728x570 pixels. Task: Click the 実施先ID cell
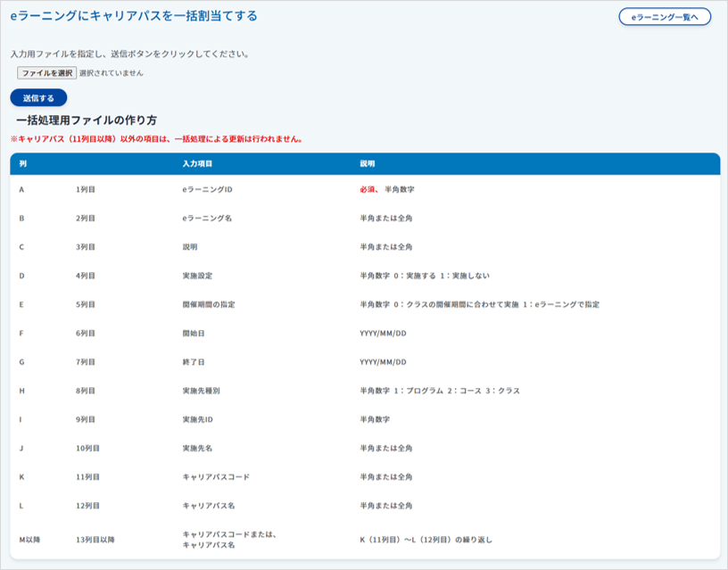coord(199,419)
